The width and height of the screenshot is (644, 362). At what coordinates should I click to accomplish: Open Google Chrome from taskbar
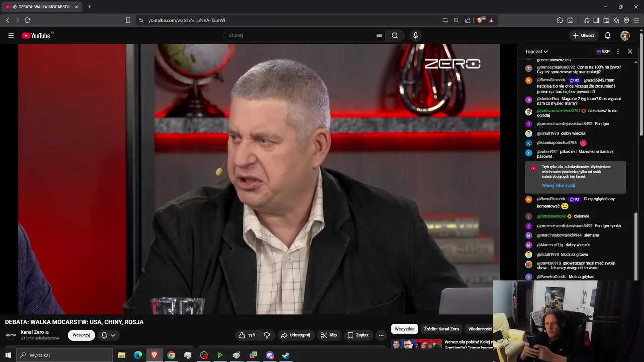click(171, 355)
